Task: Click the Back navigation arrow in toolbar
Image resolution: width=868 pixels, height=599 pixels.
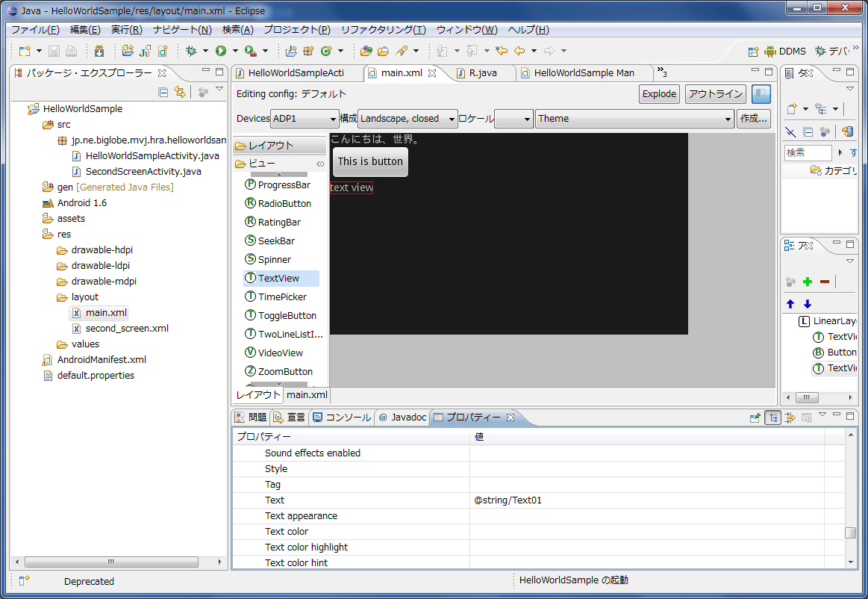Action: pos(519,51)
